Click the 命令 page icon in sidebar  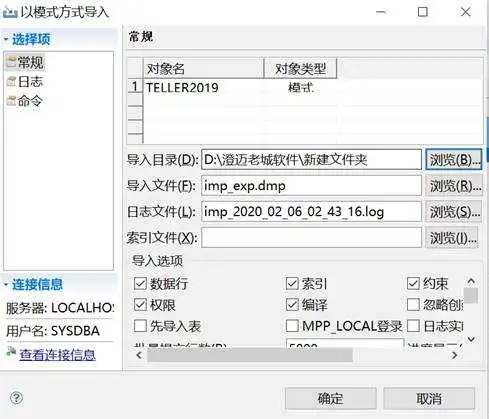[11, 101]
